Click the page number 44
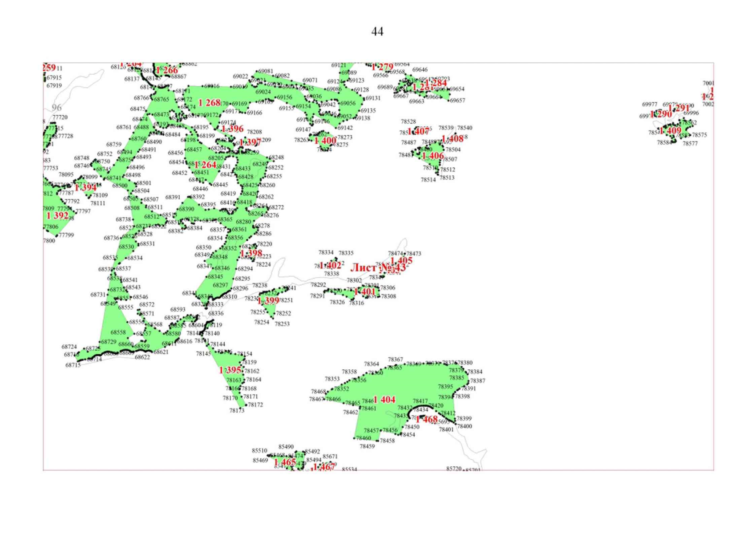This screenshot has width=756, height=534. pos(377,32)
